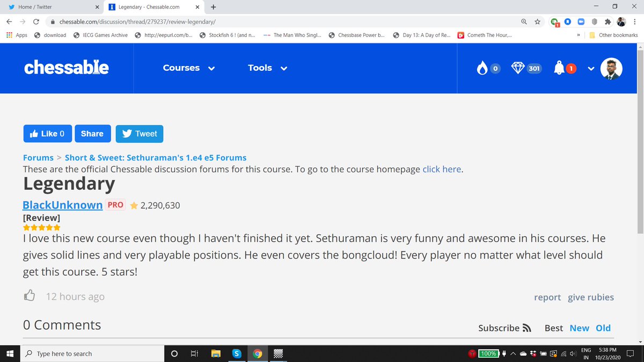The height and width of the screenshot is (362, 644).
Task: Go to the Forums breadcrumb
Action: 38,158
